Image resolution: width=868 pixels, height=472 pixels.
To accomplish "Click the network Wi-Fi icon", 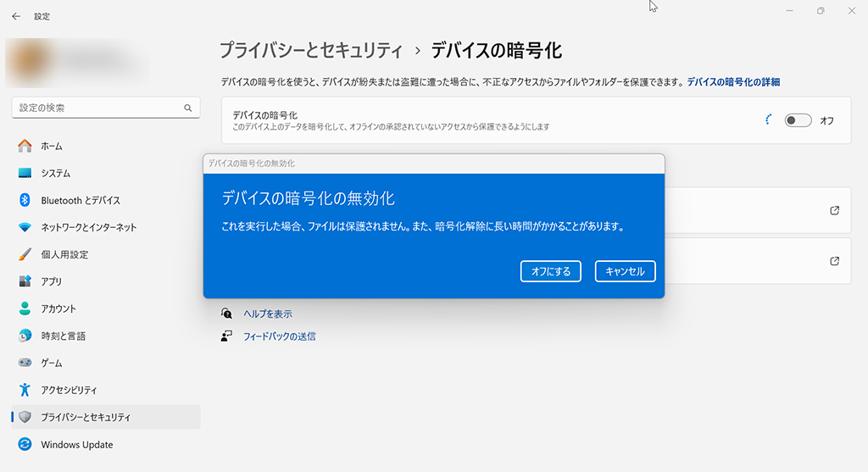I will click(25, 227).
